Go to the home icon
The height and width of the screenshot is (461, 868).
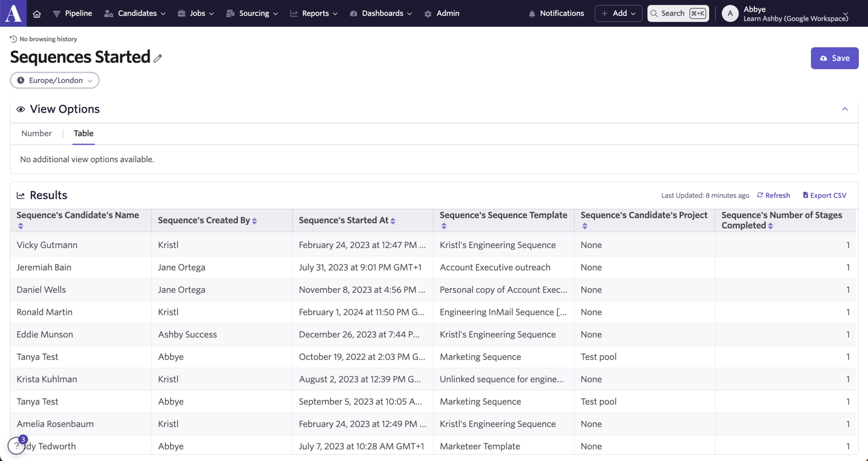(37, 14)
